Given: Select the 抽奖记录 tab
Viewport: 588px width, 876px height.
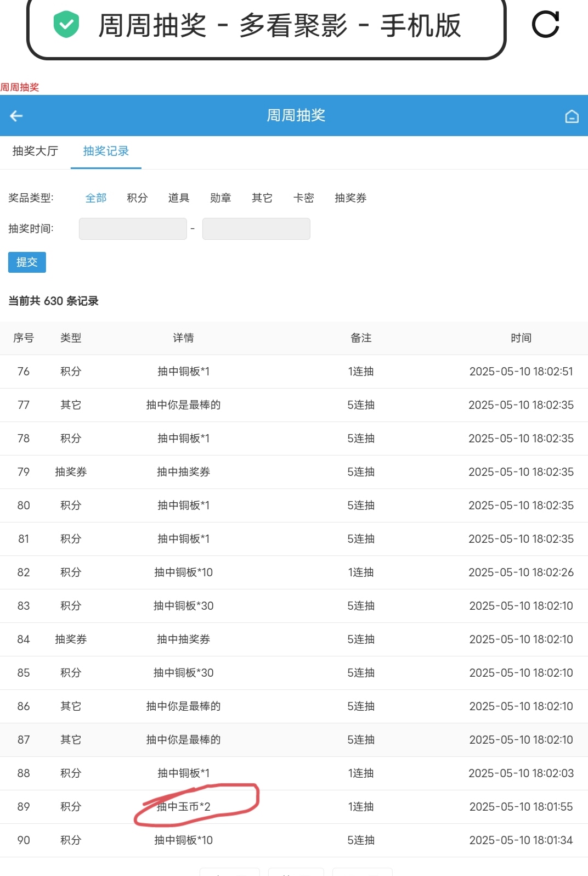Looking at the screenshot, I should 106,151.
